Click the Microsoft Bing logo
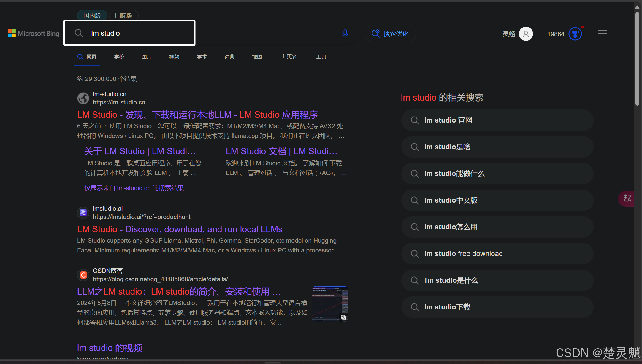Image resolution: width=642 pixels, height=364 pixels. point(34,34)
